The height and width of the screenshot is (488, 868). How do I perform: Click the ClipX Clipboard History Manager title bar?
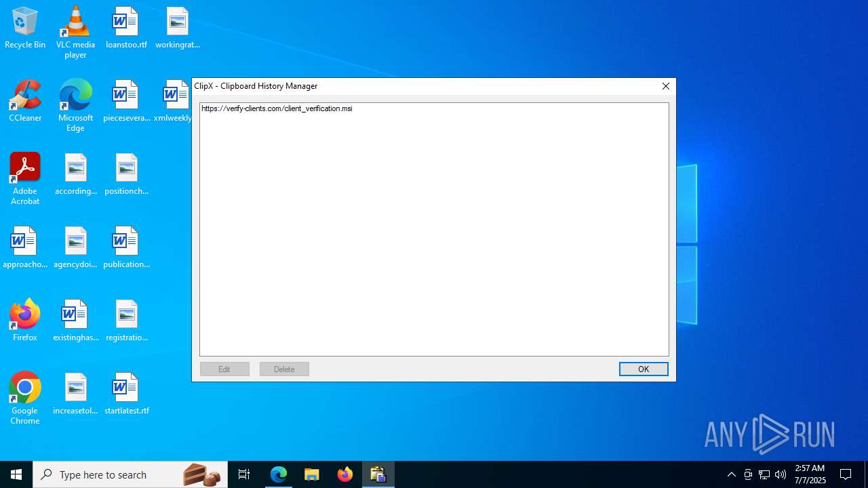424,86
